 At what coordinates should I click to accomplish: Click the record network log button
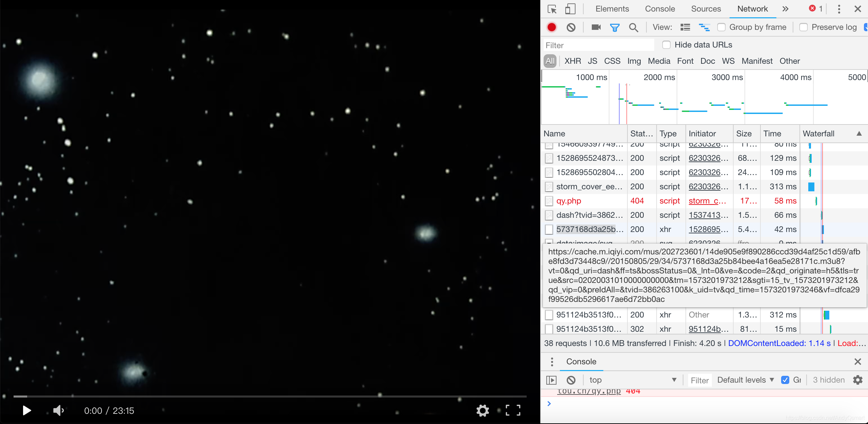(552, 27)
